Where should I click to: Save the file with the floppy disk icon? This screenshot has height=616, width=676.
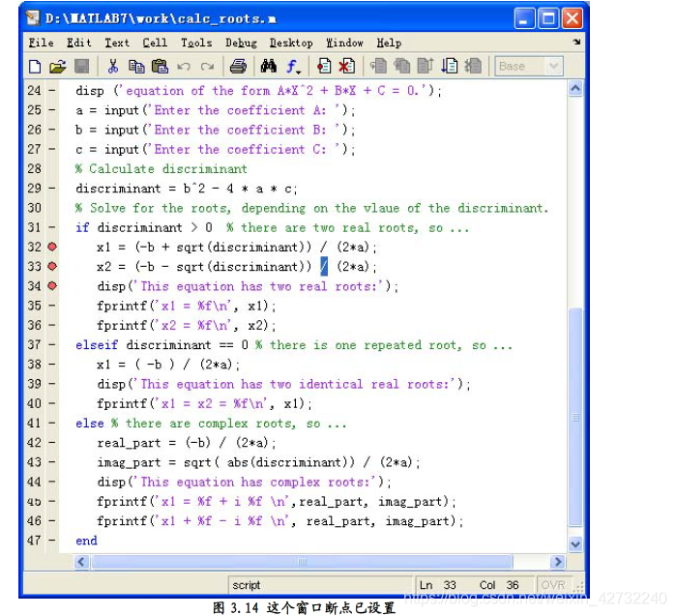81,67
